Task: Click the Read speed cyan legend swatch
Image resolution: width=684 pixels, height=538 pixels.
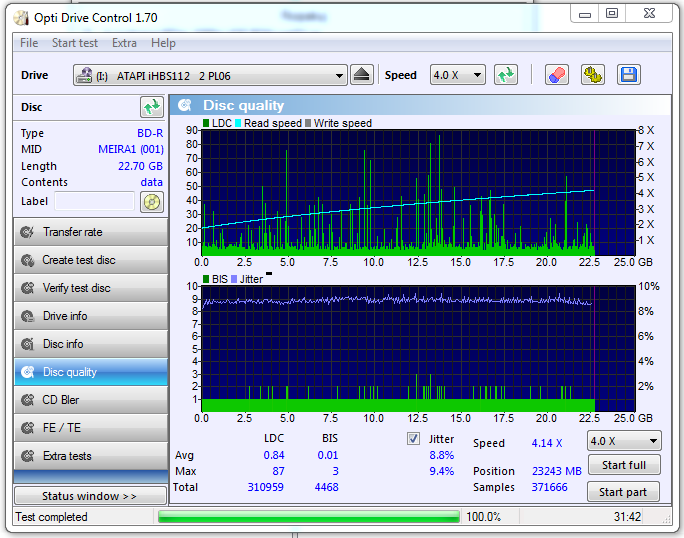Action: [x=238, y=123]
